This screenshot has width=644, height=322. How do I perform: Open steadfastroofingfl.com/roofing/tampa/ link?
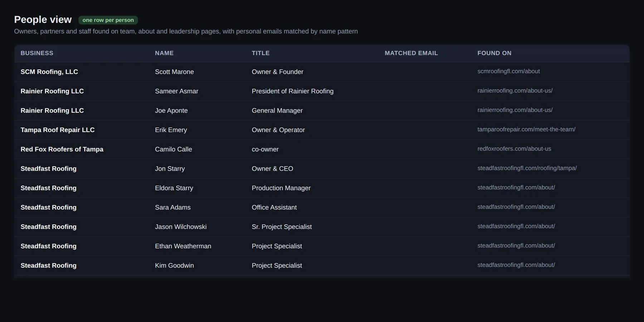point(527,168)
